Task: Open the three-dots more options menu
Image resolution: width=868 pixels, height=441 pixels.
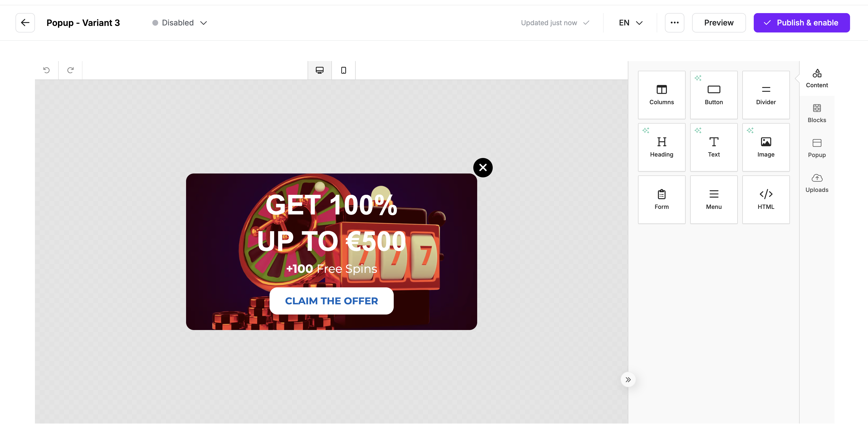Action: (x=674, y=23)
